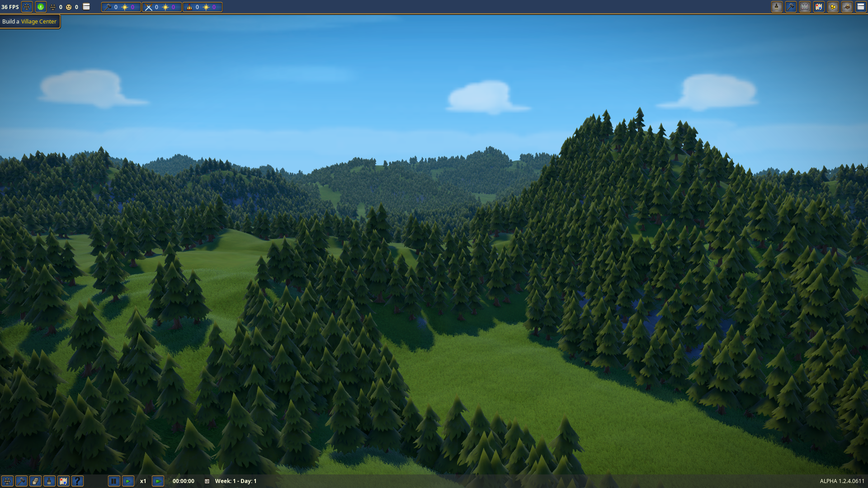Open the stacked layers icon at bottom
The width and height of the screenshot is (868, 488).
click(x=35, y=481)
